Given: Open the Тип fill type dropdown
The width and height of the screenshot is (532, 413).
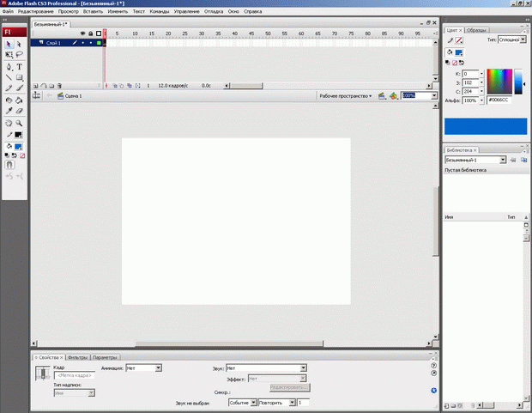Looking at the screenshot, I should coord(512,39).
